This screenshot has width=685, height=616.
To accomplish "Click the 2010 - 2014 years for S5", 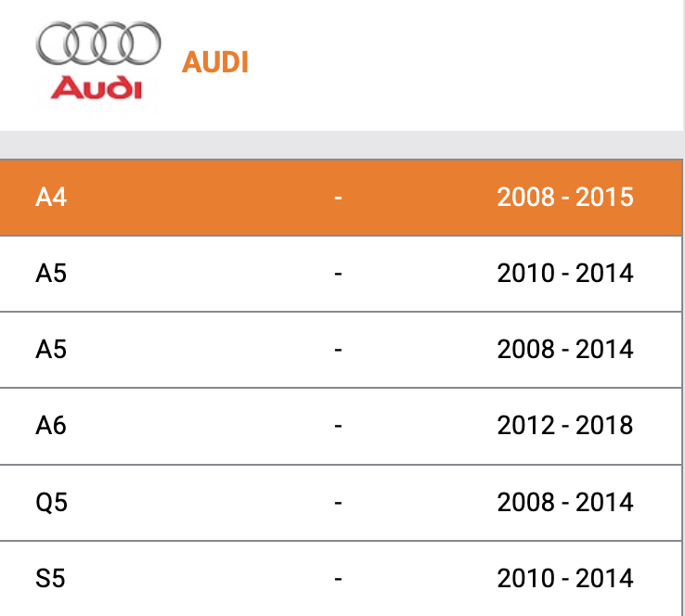I will (565, 579).
